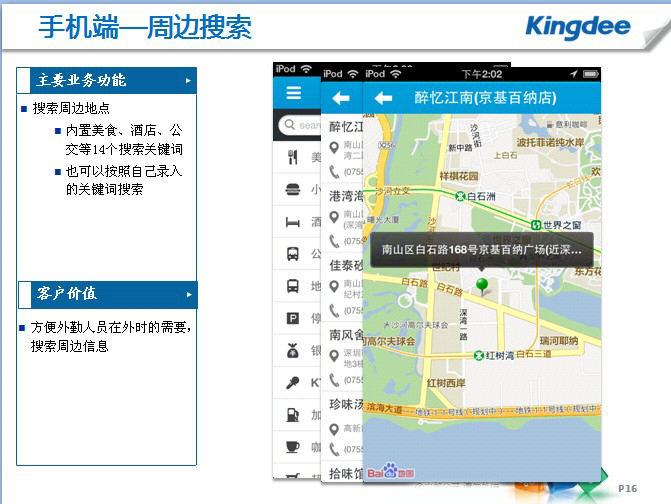Call the 港湾 result via phone icon
Screen dimensions: 671x504
pyautogui.click(x=334, y=241)
